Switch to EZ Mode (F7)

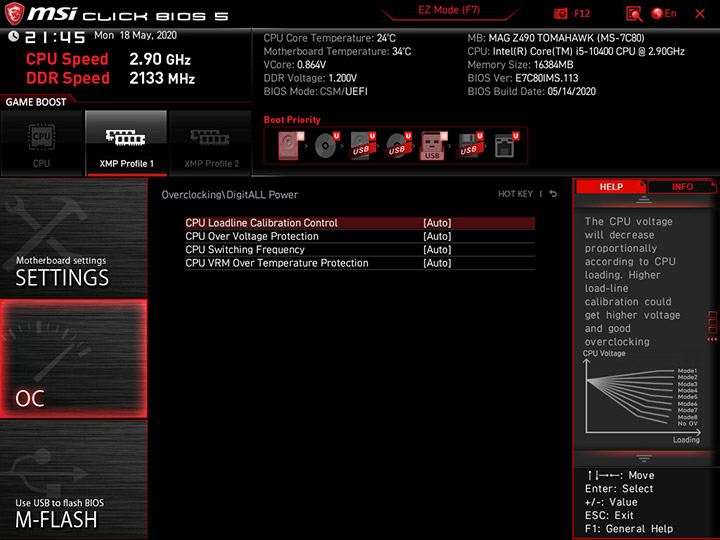449,10
